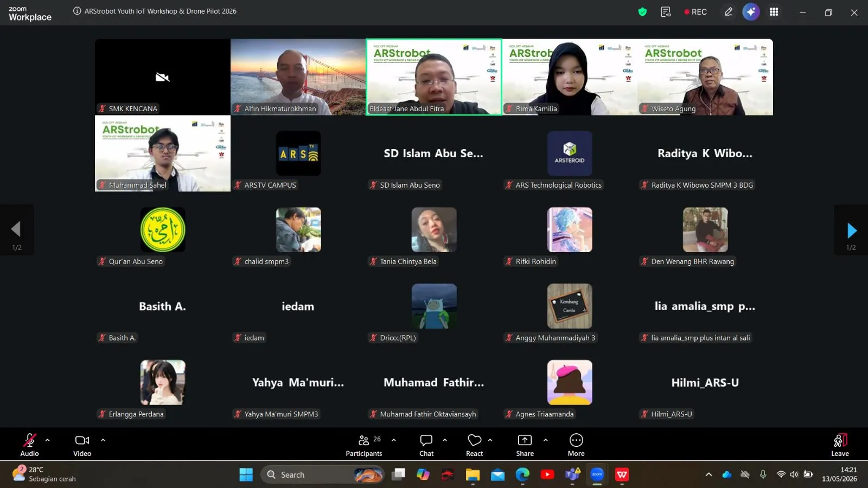Open WPS Office on the taskbar
868x488 pixels.
click(622, 474)
